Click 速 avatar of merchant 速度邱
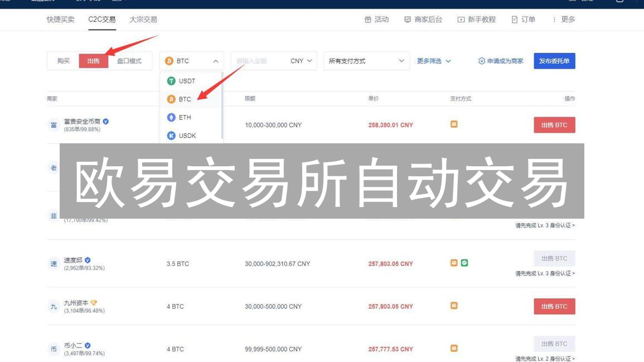Image resolution: width=644 pixels, height=362 pixels. tap(54, 264)
